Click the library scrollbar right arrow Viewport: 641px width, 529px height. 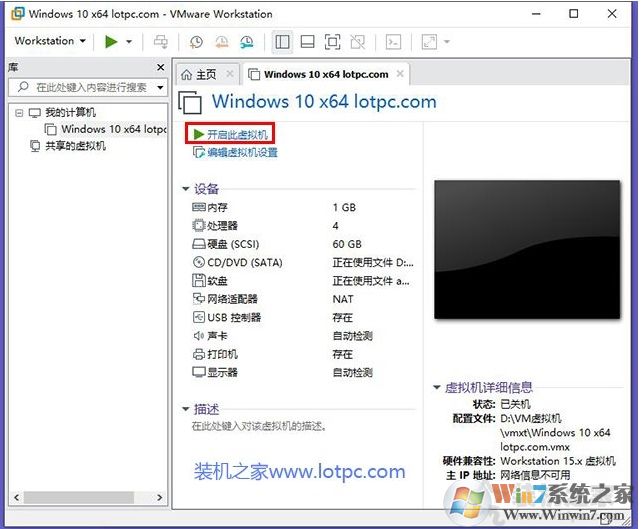[x=160, y=498]
